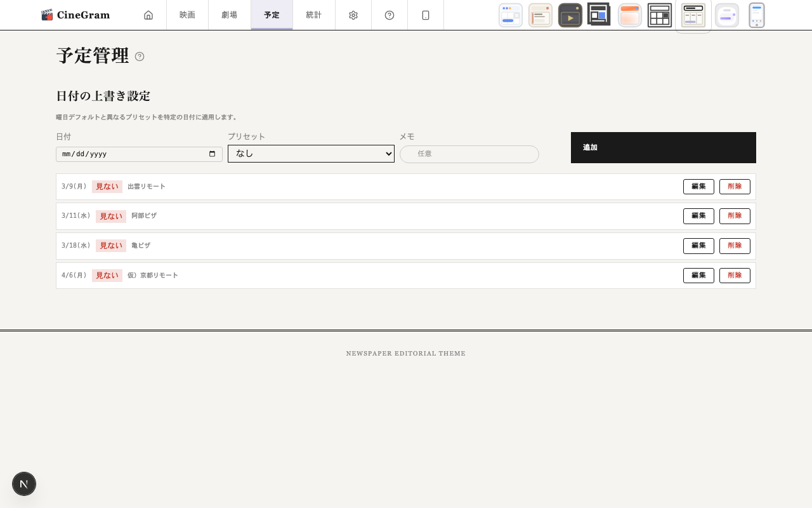Screen dimensions: 812x508
Task: Open the プリセット dropdown
Action: coord(311,154)
